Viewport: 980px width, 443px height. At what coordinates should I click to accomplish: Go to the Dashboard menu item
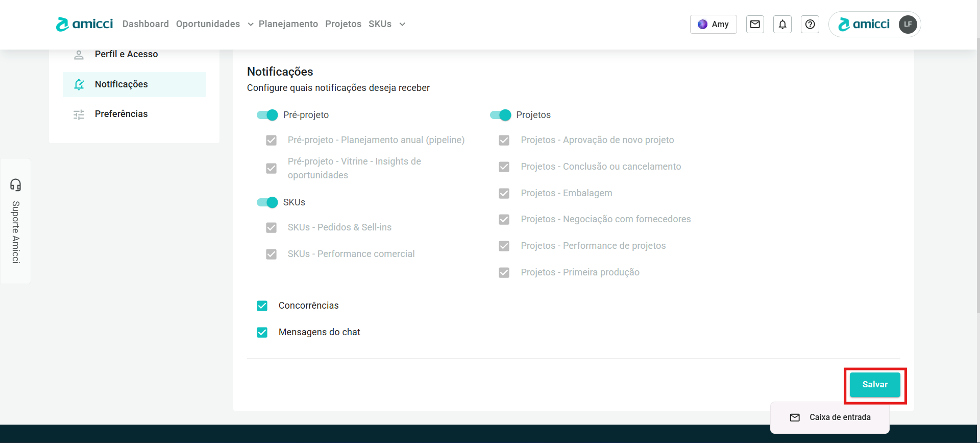coord(145,24)
